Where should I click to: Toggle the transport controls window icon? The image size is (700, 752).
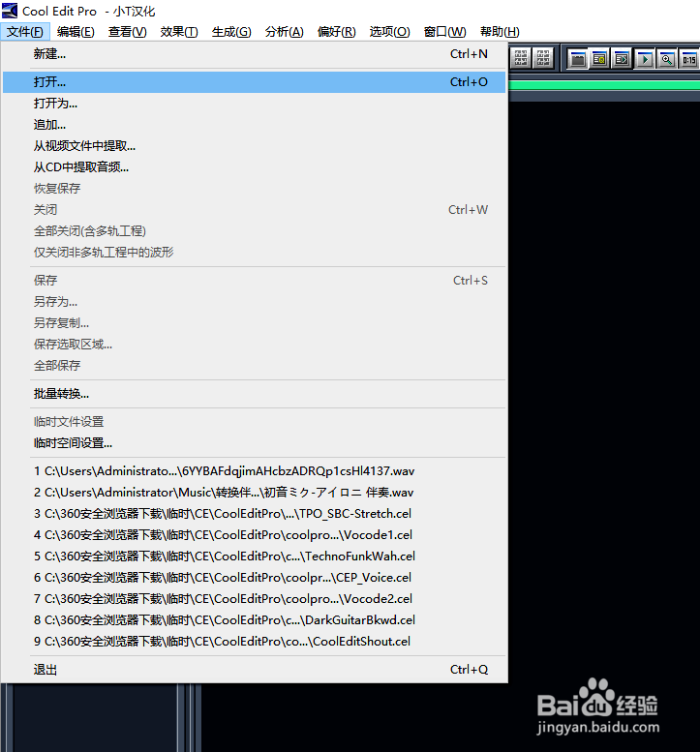pos(645,59)
